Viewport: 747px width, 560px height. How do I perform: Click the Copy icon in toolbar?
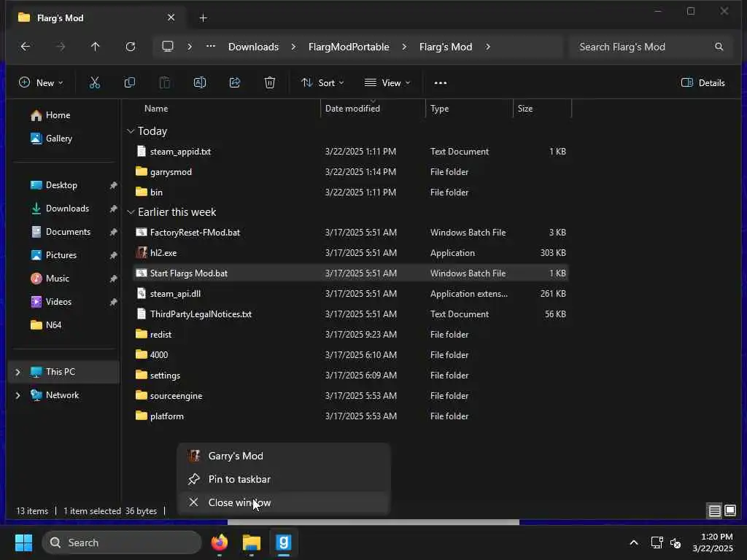(130, 83)
